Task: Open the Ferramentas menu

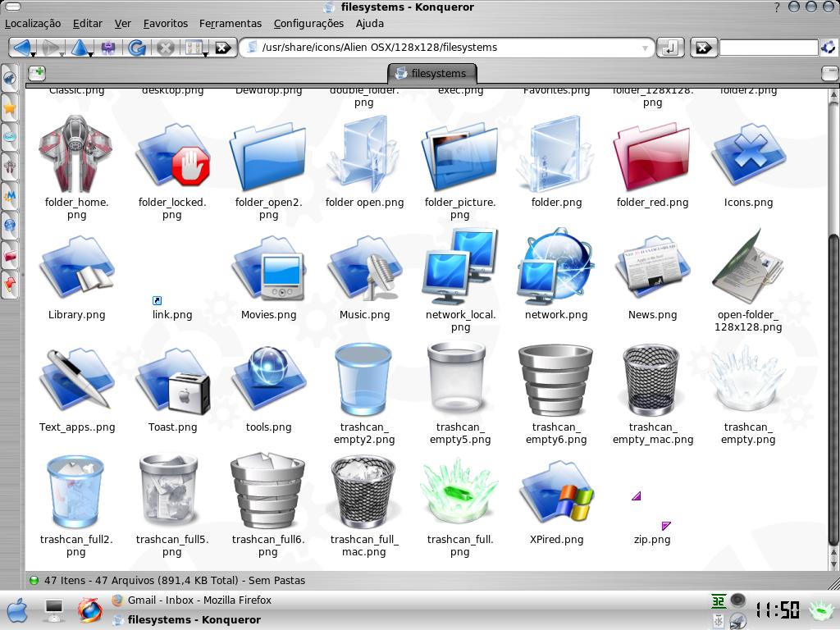Action: pos(230,24)
